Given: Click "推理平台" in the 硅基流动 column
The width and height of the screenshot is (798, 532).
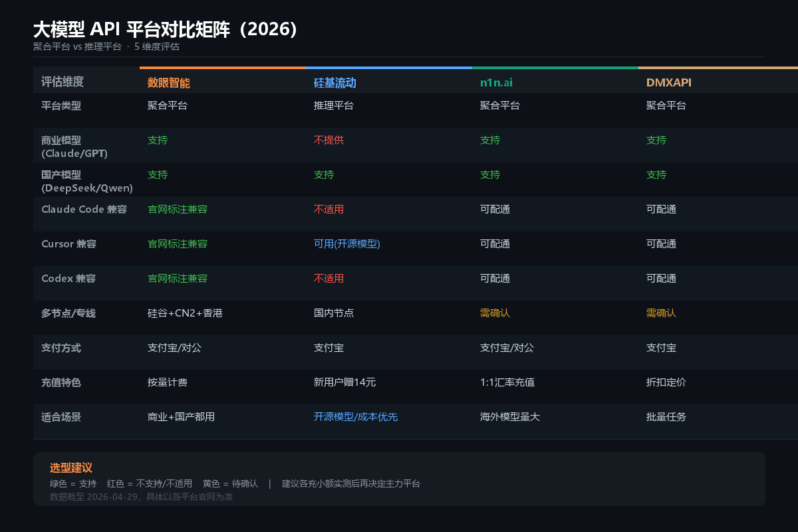Looking at the screenshot, I should coord(334,105).
